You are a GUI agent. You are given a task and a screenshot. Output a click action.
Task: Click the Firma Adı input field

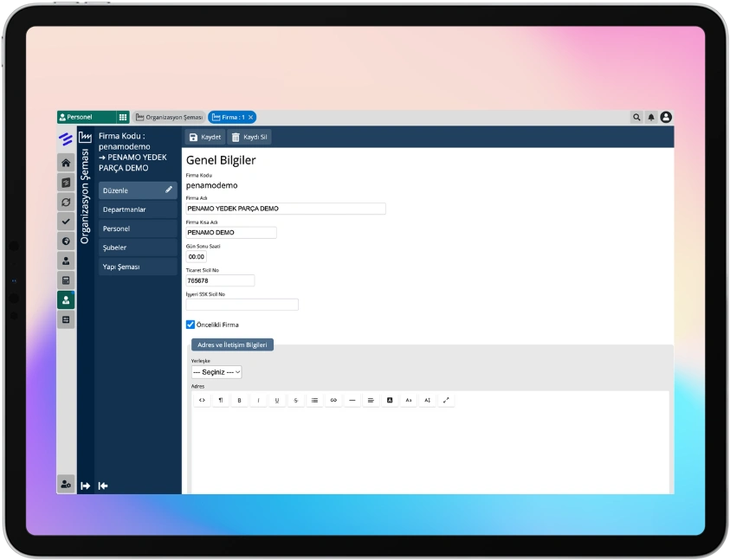[286, 209]
